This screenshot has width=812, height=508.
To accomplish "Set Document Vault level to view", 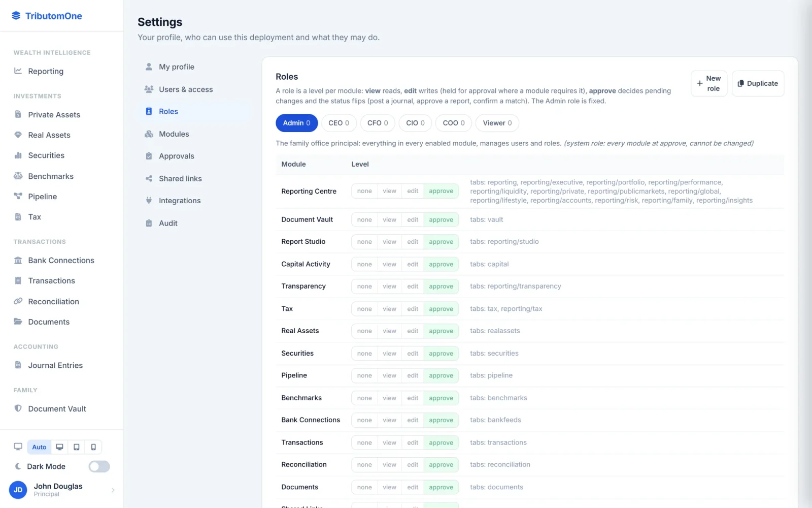I will click(x=389, y=219).
